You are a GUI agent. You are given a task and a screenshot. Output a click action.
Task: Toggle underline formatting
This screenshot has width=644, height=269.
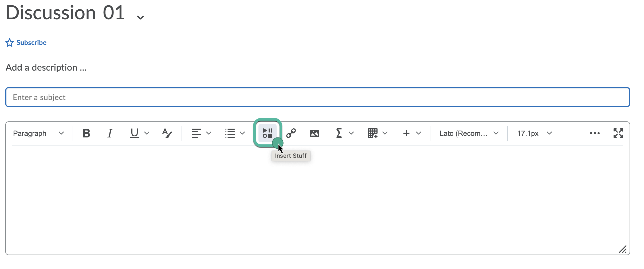(134, 133)
